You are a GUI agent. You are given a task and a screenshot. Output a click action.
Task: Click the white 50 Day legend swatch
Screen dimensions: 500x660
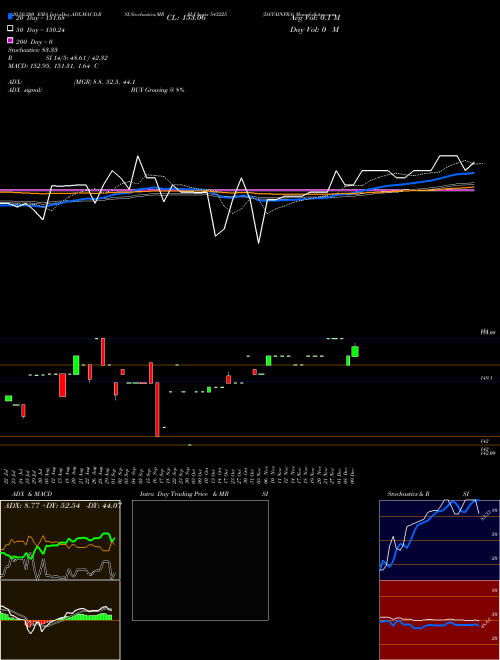point(10,29)
